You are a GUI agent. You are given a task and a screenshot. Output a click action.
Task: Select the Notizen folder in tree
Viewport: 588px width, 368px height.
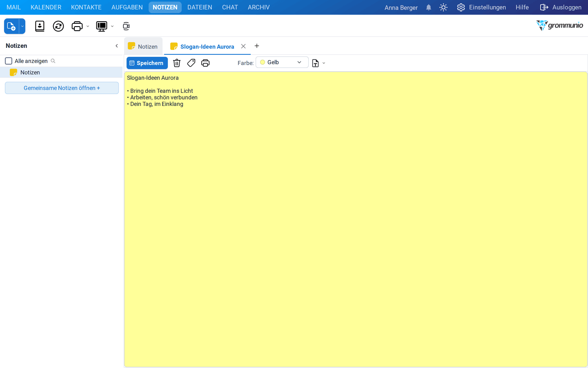pyautogui.click(x=61, y=72)
